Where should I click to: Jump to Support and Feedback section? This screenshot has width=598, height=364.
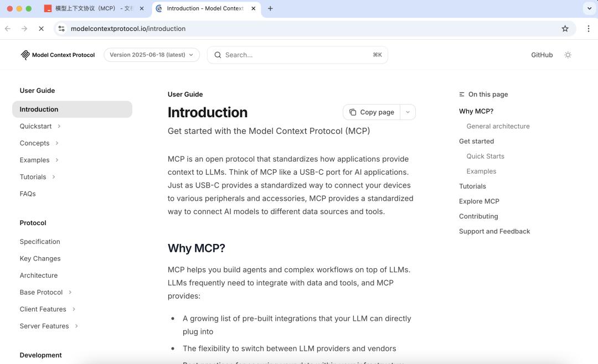pyautogui.click(x=494, y=231)
